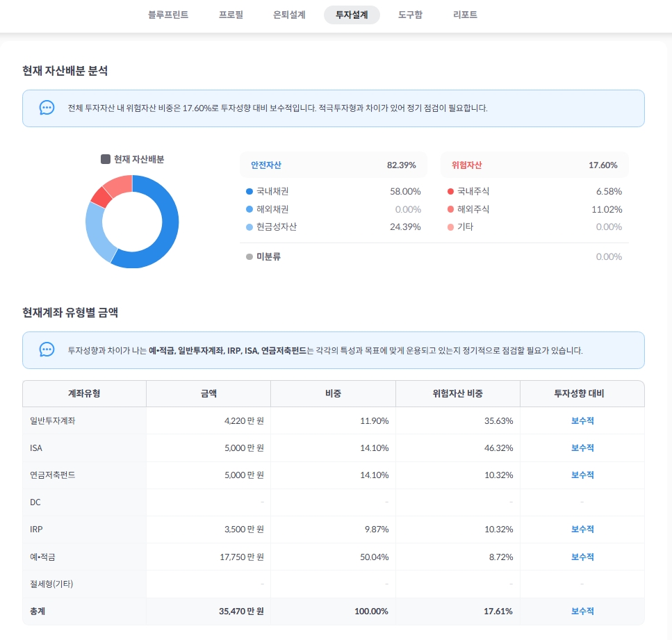
Task: Click the 해외주식 legend marker
Action: 451,209
